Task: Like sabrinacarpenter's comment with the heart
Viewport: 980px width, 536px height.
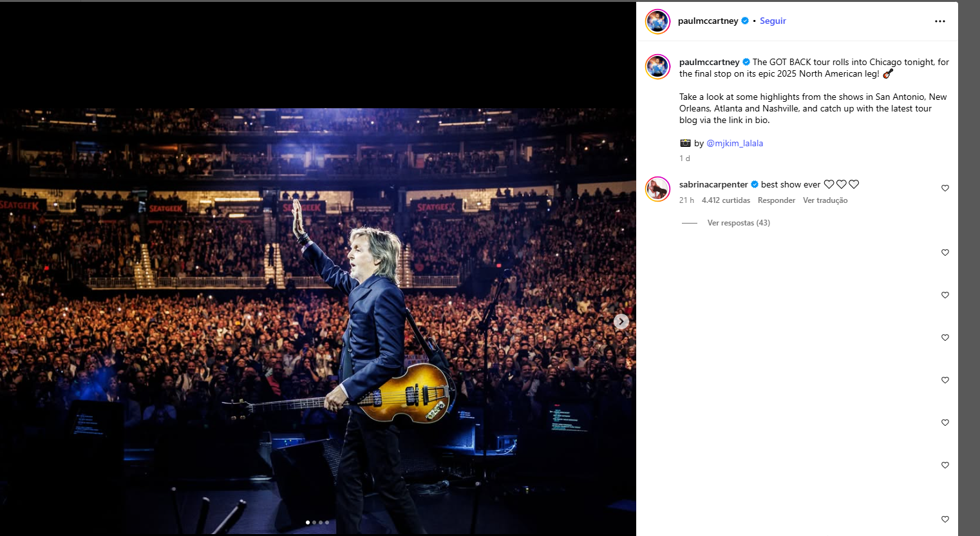Action: click(x=945, y=188)
